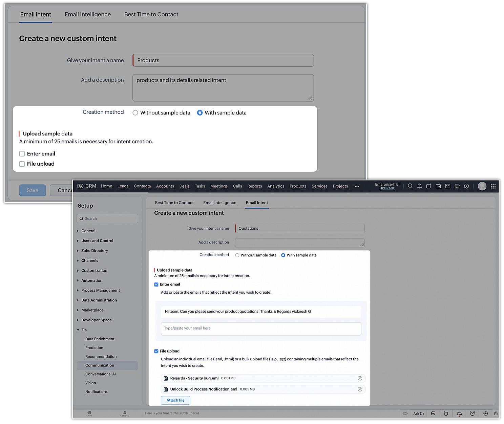The image size is (504, 424).
Task: Open the Deals module in navigation
Action: [184, 186]
